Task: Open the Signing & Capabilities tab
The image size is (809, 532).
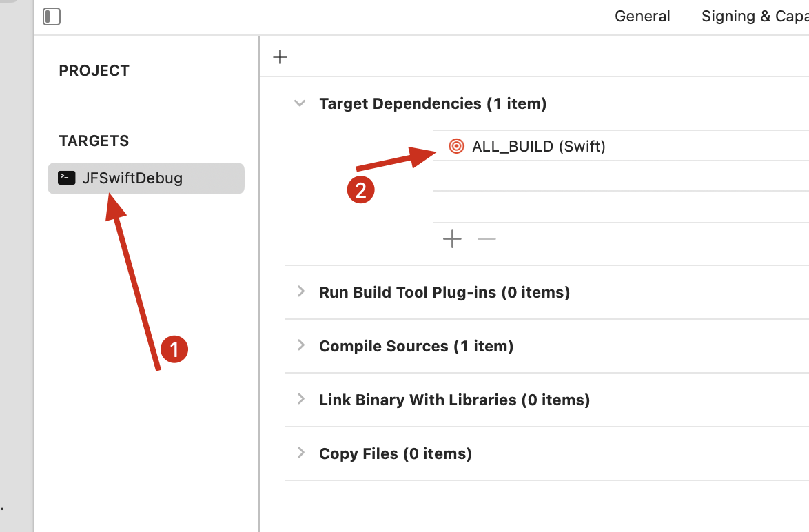Action: 755,17
